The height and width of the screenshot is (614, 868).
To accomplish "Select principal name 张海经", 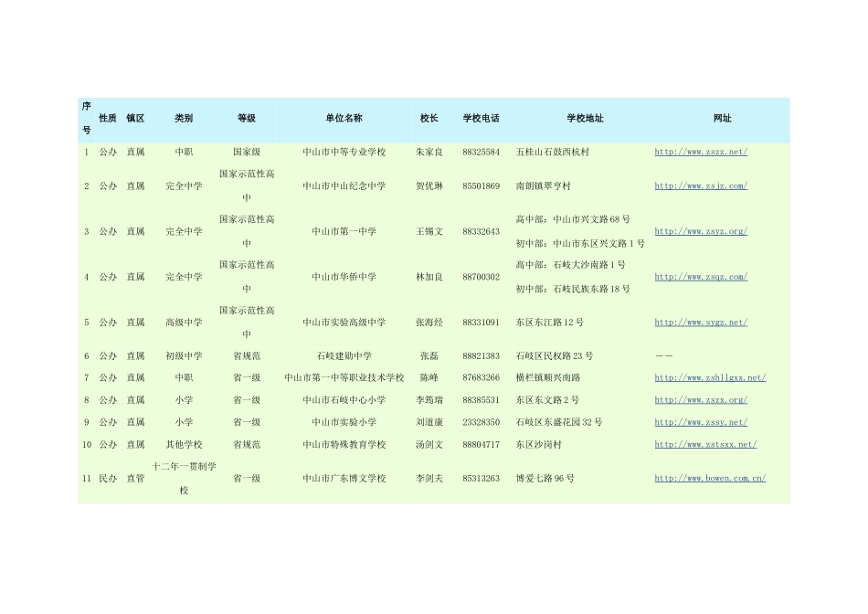I will [429, 323].
